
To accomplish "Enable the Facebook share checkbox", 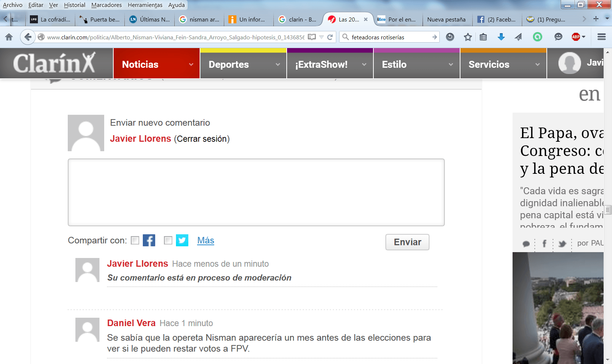I will click(x=135, y=240).
